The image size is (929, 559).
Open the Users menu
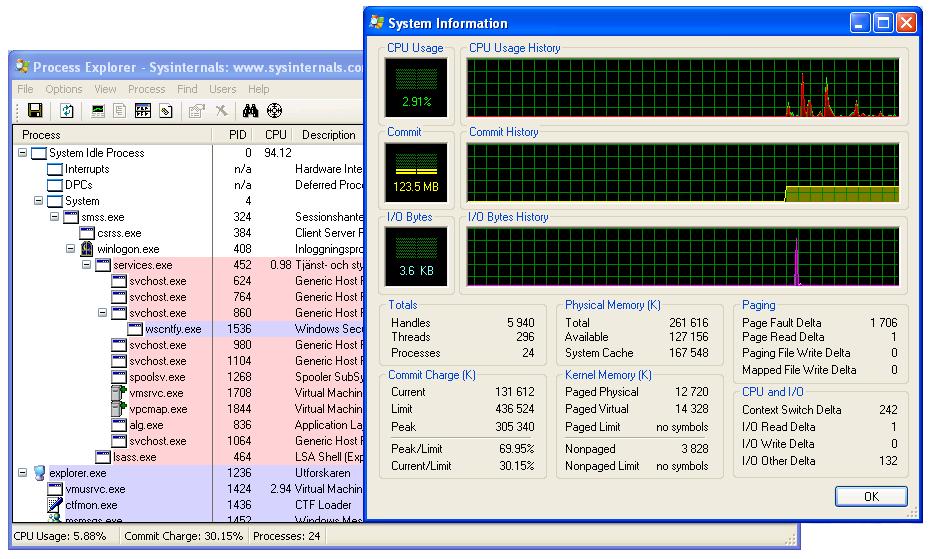(x=222, y=89)
